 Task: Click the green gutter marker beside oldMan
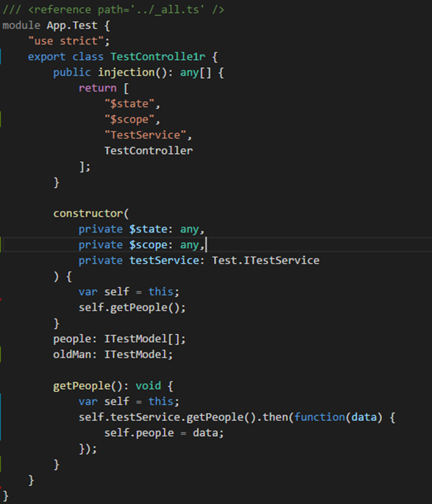click(x=1, y=355)
